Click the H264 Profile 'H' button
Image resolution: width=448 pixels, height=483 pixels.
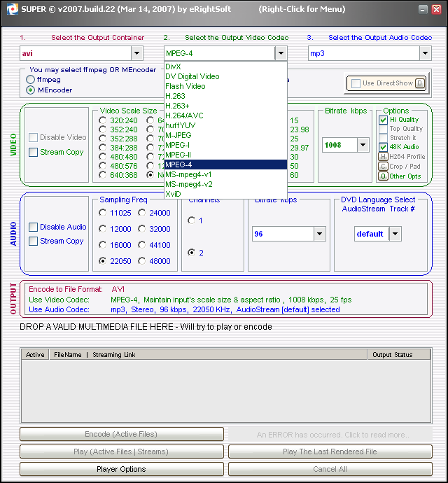(x=383, y=157)
